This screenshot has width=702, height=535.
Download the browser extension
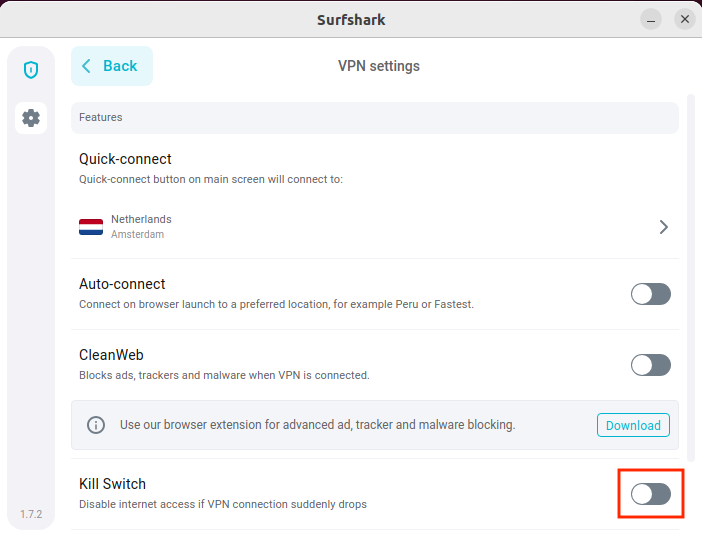coord(633,425)
